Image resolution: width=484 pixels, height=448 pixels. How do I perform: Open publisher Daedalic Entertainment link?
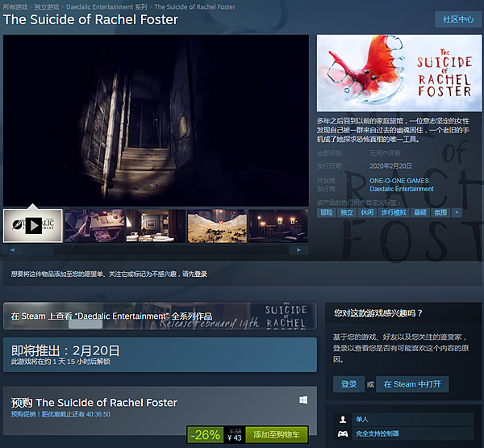point(402,189)
